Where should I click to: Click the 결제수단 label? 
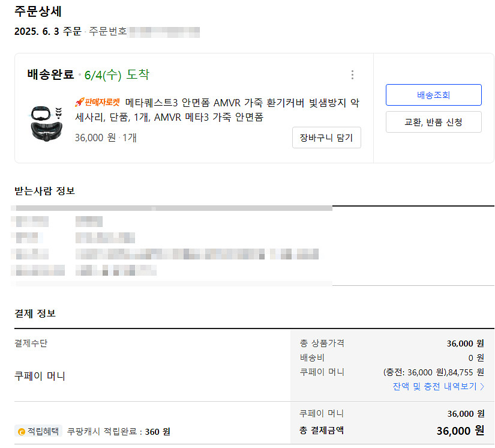[31, 344]
